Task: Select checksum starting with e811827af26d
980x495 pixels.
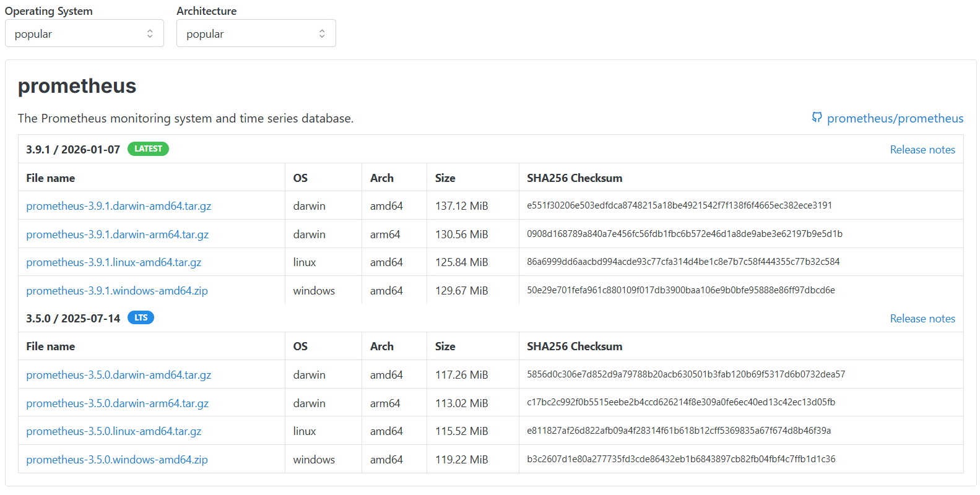Action: [679, 431]
